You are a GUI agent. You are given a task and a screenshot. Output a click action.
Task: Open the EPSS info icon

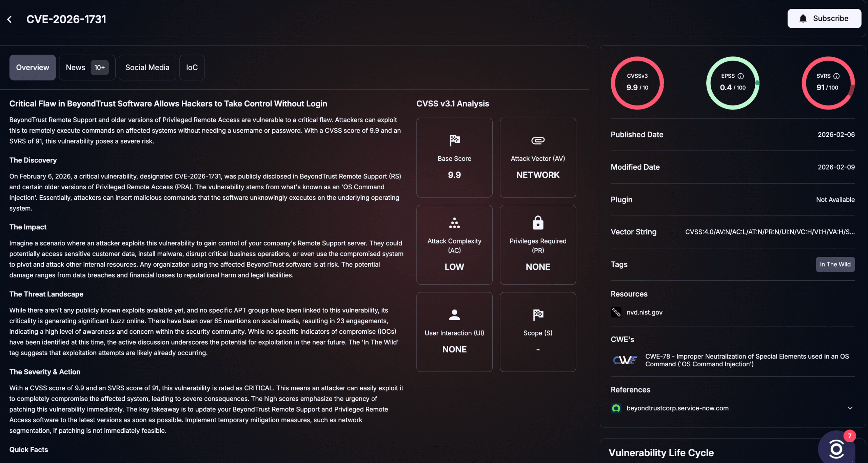coord(741,76)
